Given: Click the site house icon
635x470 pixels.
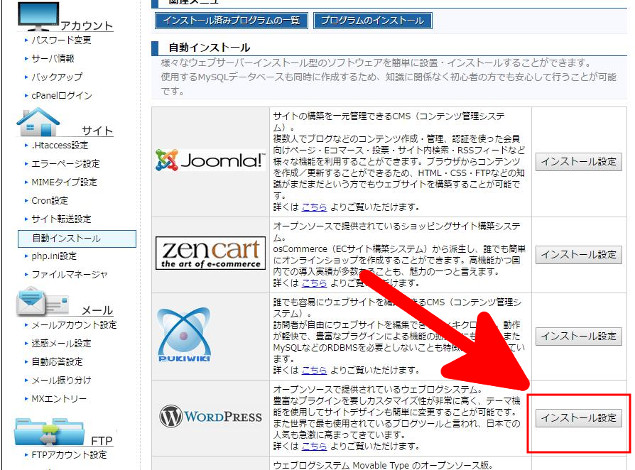Looking at the screenshot, I should 38,121.
